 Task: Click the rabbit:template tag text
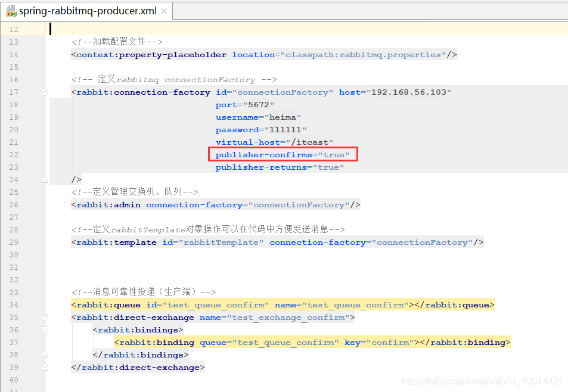click(x=116, y=242)
